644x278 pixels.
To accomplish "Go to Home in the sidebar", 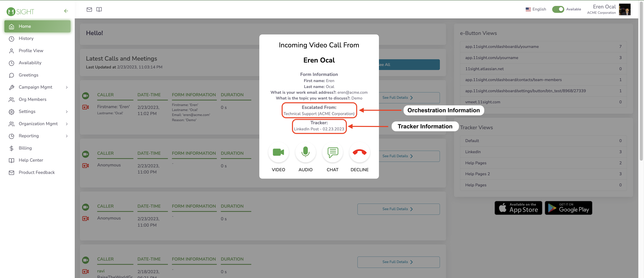I will (37, 26).
